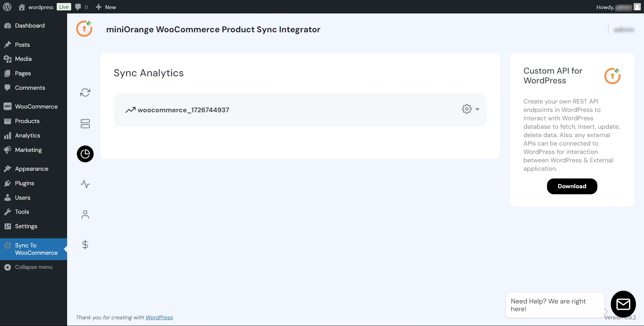Click the Woo logo icon in sidebar
The image size is (644, 326).
7,107
